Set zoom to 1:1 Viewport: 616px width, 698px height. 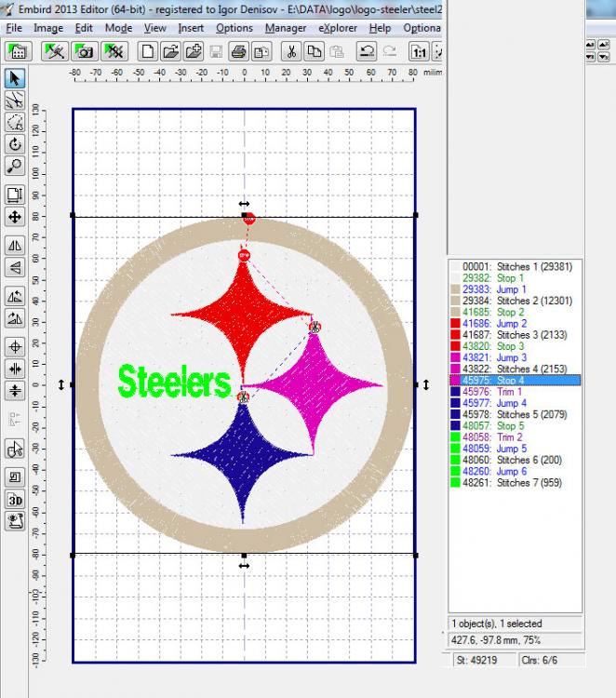tap(419, 51)
